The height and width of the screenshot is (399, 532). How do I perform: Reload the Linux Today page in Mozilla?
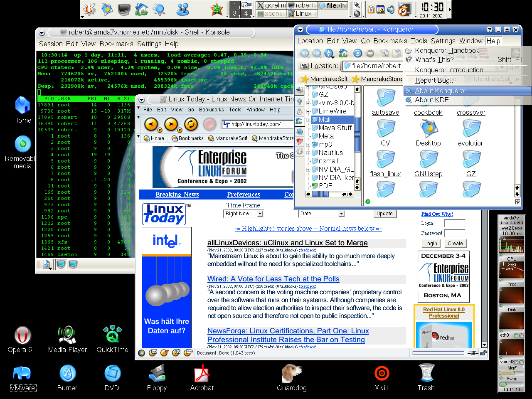(191, 124)
